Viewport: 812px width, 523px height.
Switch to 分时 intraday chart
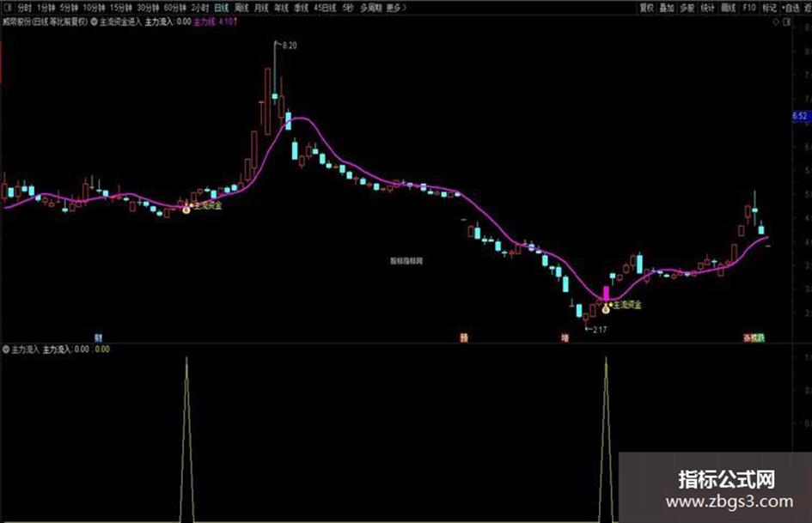[24, 8]
